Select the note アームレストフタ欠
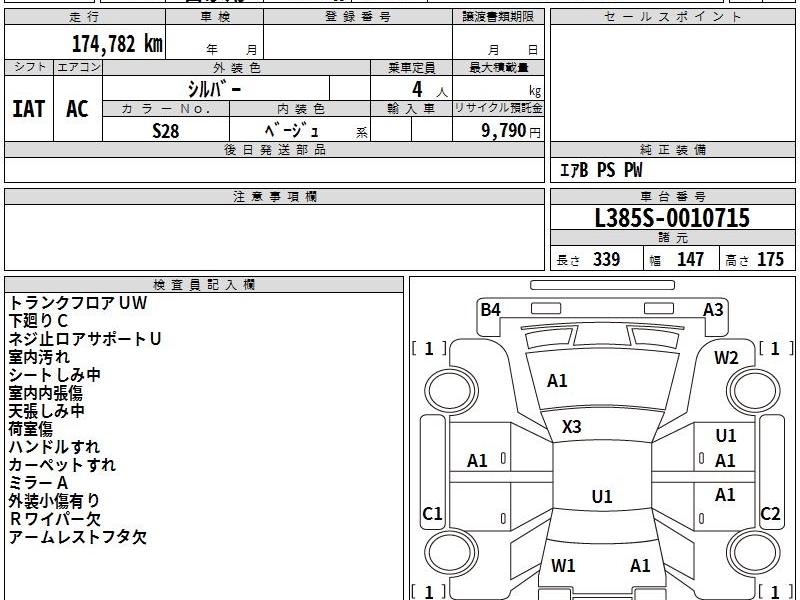Screen dimensions: 800x600 (x=78, y=537)
